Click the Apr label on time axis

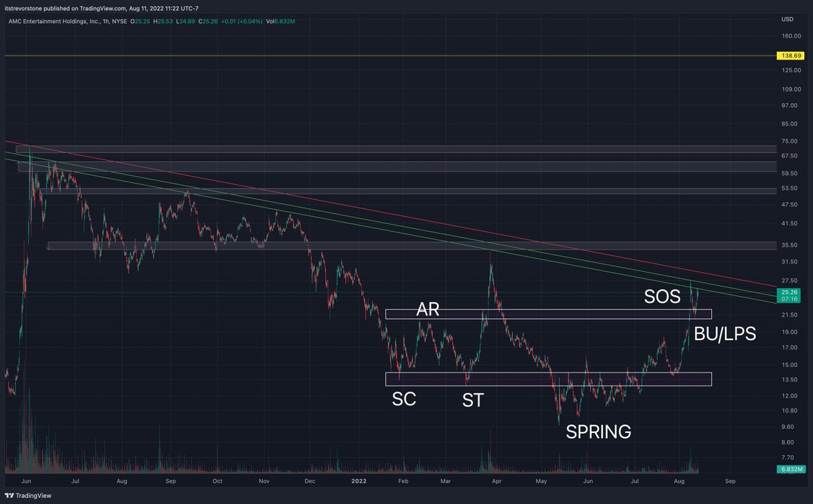point(496,480)
